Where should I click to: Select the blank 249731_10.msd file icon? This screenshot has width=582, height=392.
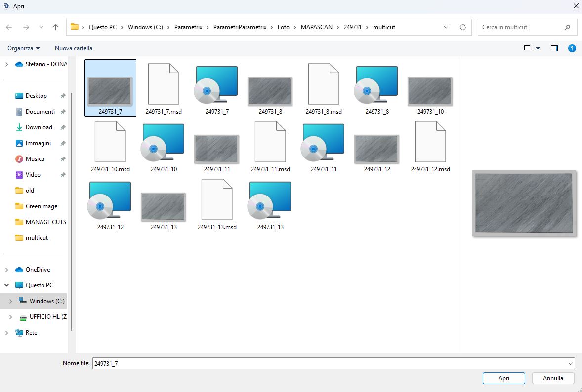coord(110,142)
